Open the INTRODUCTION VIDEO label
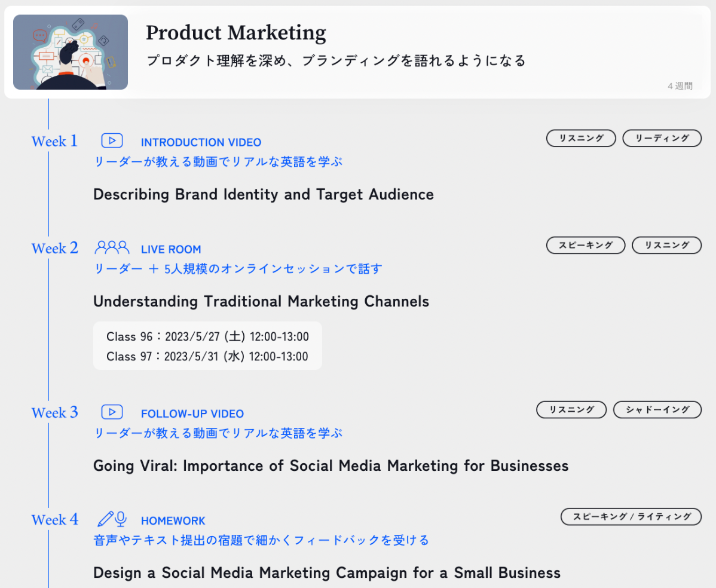The width and height of the screenshot is (716, 588). tap(201, 142)
